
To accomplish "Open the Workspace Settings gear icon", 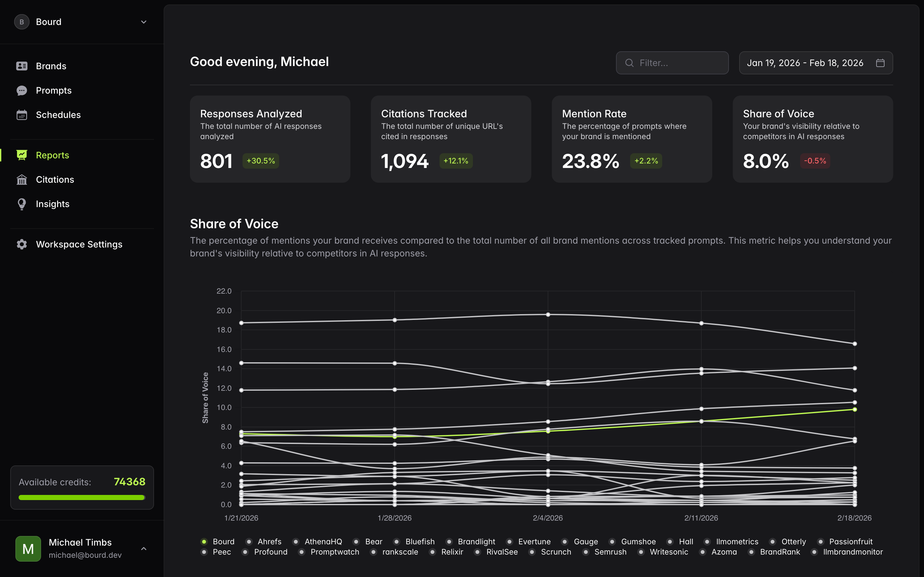I will 22,244.
